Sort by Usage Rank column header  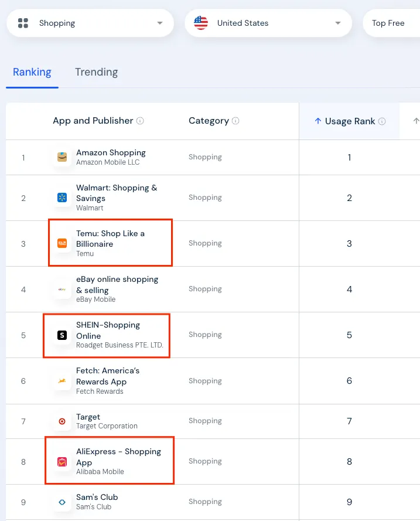[350, 121]
